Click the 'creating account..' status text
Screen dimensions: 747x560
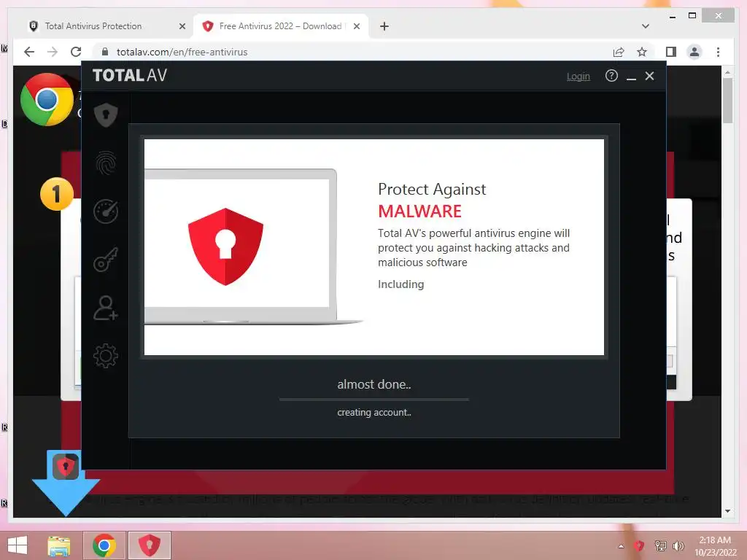click(x=374, y=413)
